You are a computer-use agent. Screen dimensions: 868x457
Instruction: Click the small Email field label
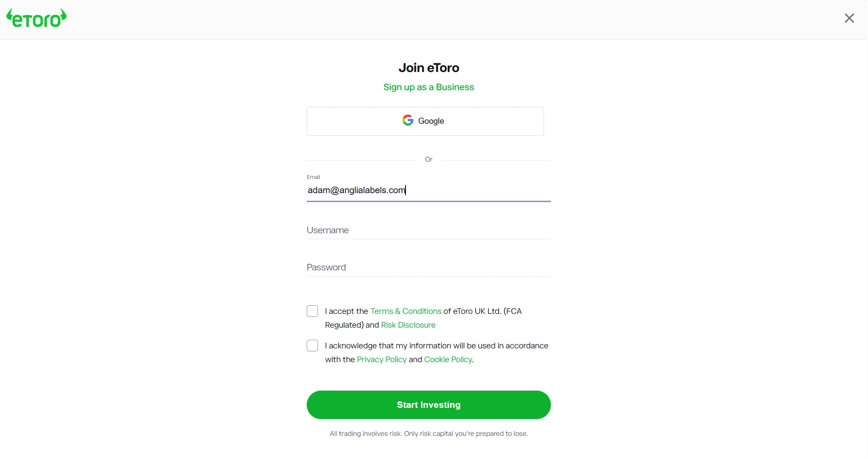click(313, 177)
